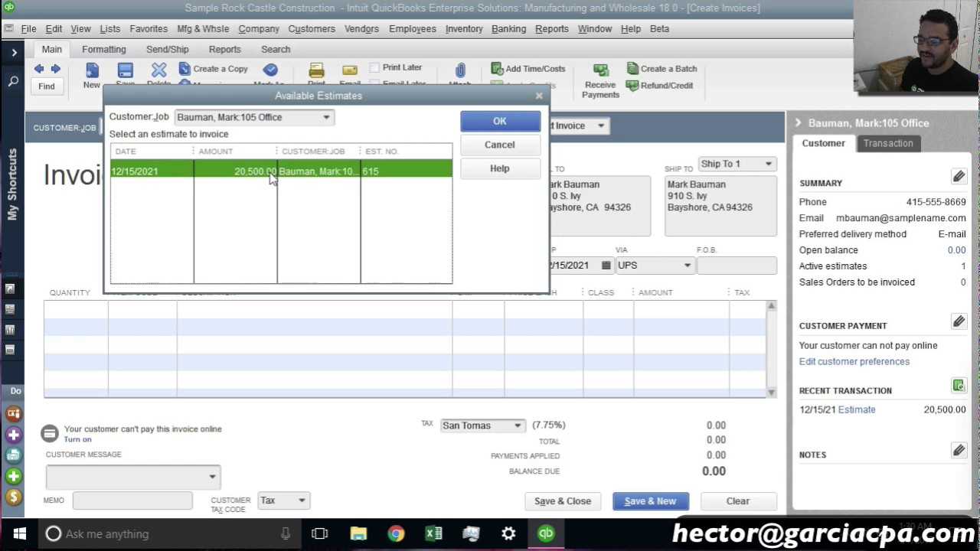
Task: Open the Ship To 1 dropdown
Action: click(768, 164)
